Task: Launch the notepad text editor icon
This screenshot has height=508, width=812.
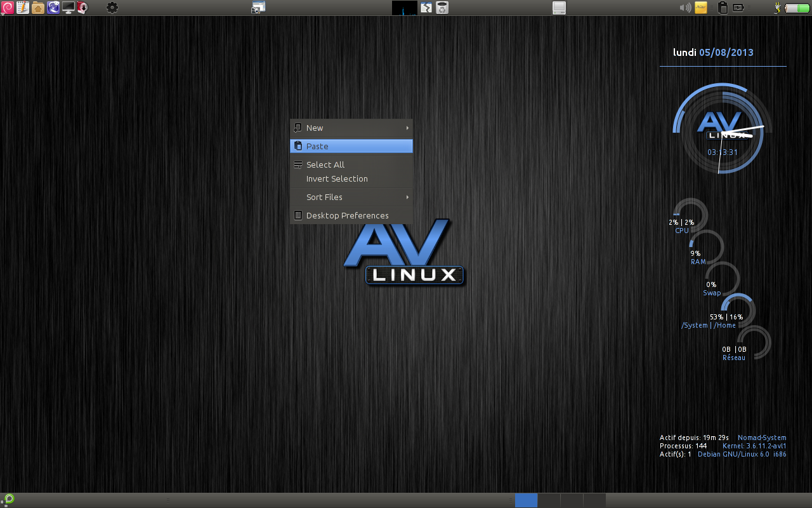Action: point(23,8)
